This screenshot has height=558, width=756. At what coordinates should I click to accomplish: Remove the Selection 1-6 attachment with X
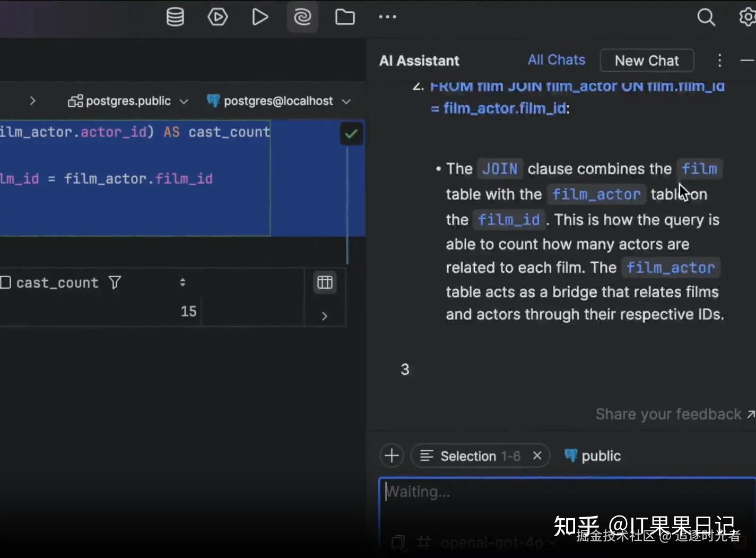tap(537, 456)
